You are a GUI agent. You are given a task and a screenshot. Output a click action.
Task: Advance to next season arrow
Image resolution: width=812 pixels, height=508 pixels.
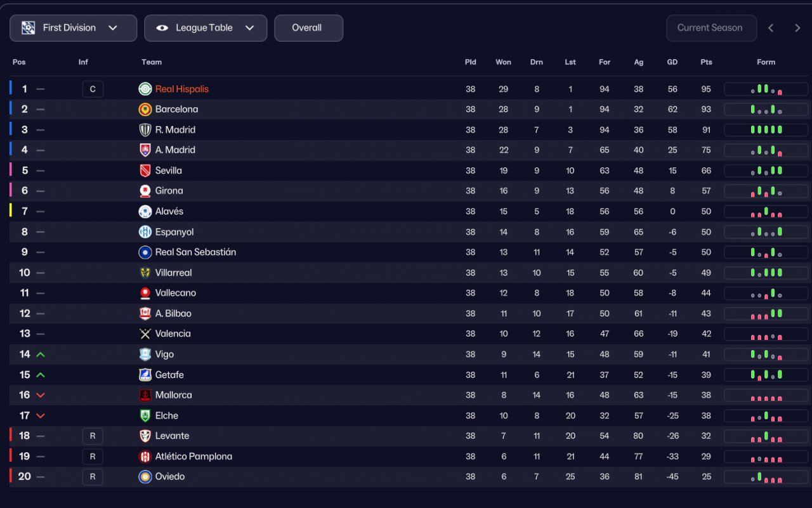797,28
